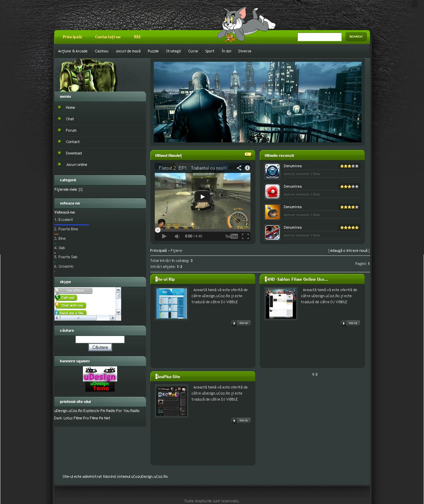Open Contactați-ne in the top navigation

click(108, 37)
